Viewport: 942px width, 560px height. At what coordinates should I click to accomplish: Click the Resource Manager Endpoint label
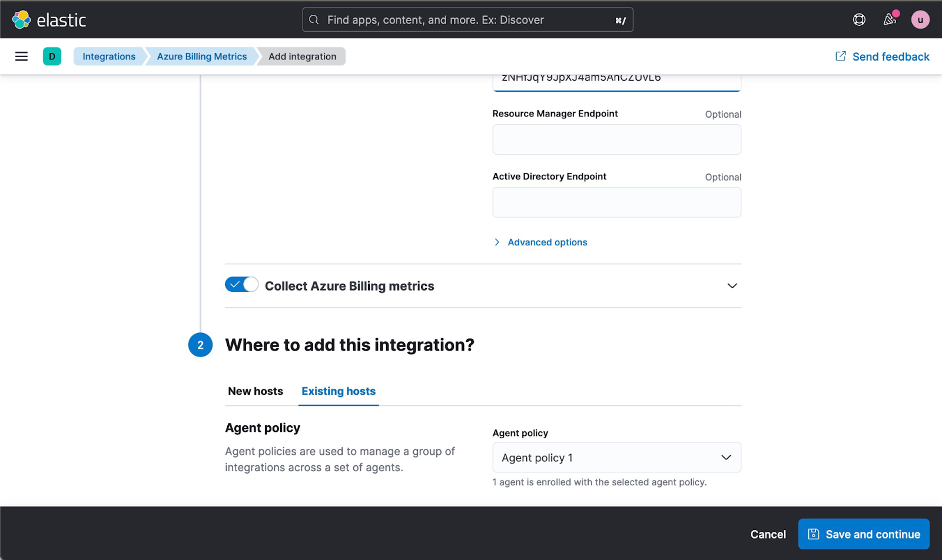(x=555, y=114)
